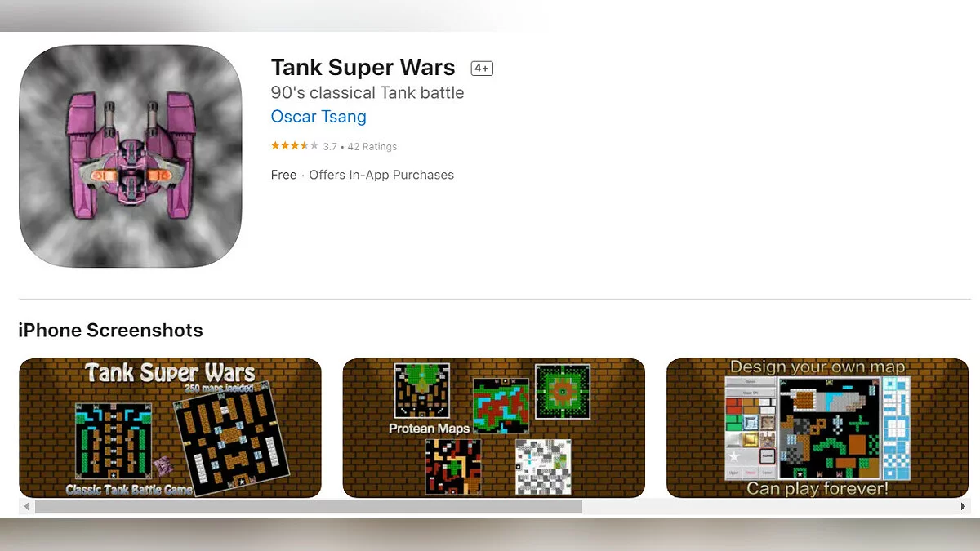
Task: Click the Tank Super Wars title
Action: (363, 67)
